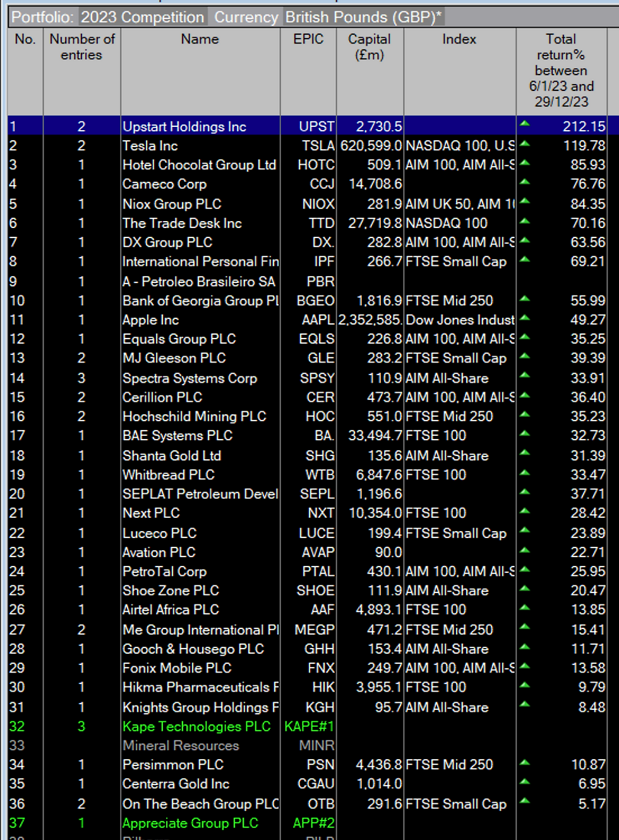Click the green up arrow beside Upstart Holdings

(524, 124)
